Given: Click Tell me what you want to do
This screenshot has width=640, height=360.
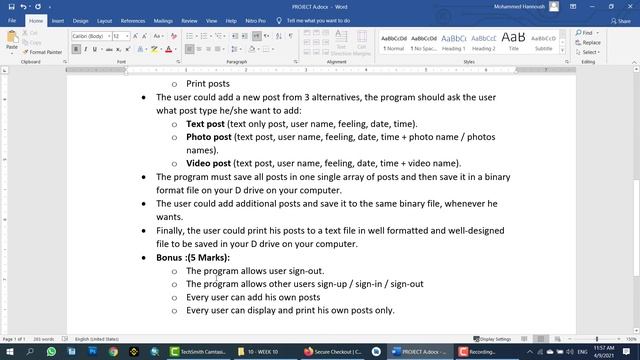Looking at the screenshot, I should tap(313, 21).
